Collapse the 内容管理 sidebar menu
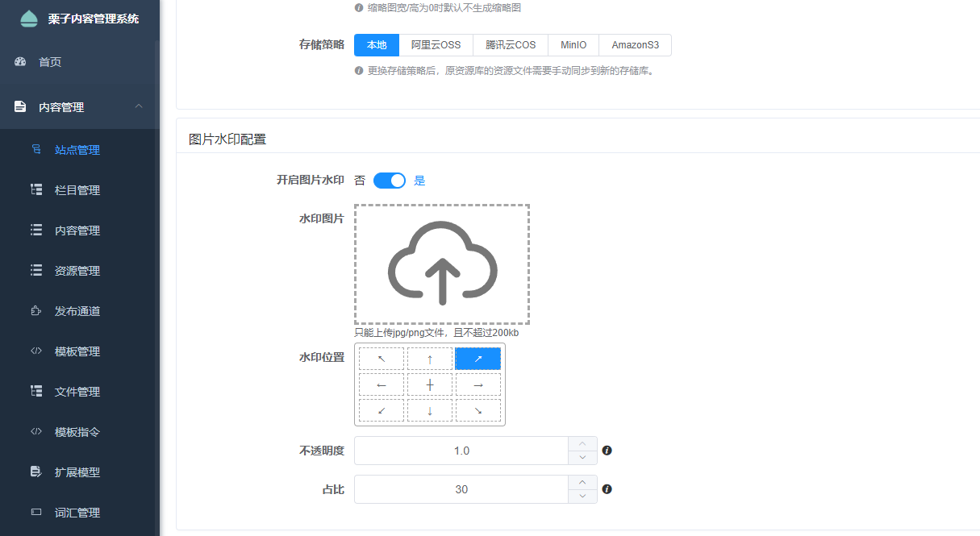Image resolution: width=980 pixels, height=536 pixels. (x=139, y=106)
